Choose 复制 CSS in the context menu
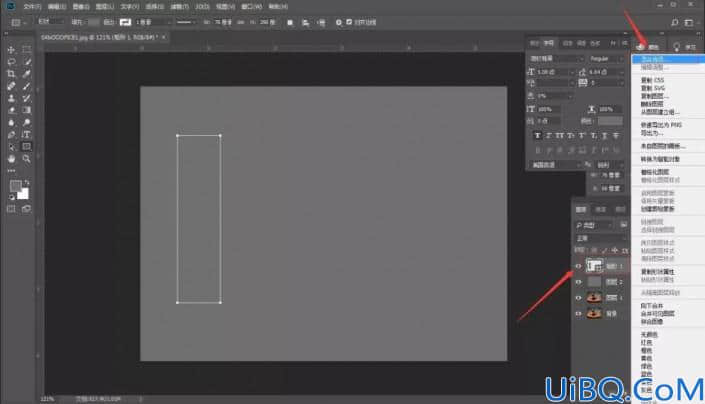 [x=652, y=80]
